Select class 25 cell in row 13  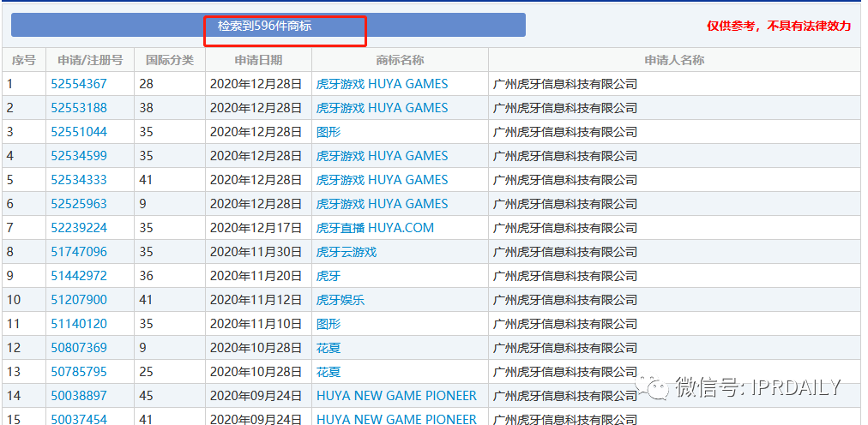click(x=170, y=372)
